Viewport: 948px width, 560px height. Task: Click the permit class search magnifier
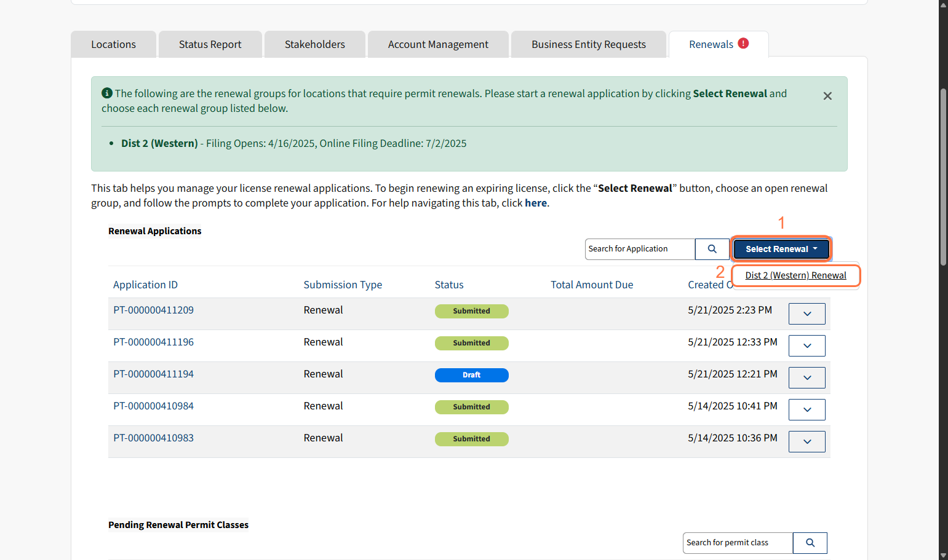click(810, 543)
